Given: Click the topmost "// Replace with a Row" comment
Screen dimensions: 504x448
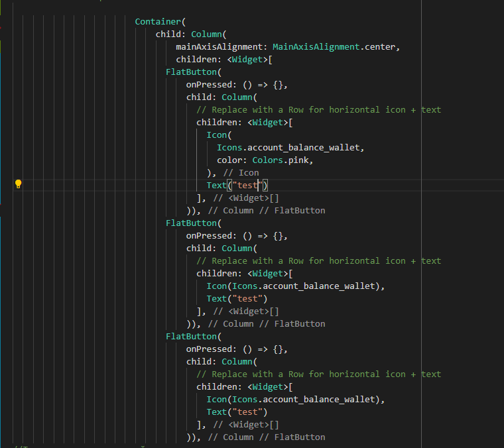Looking at the screenshot, I should [x=318, y=110].
